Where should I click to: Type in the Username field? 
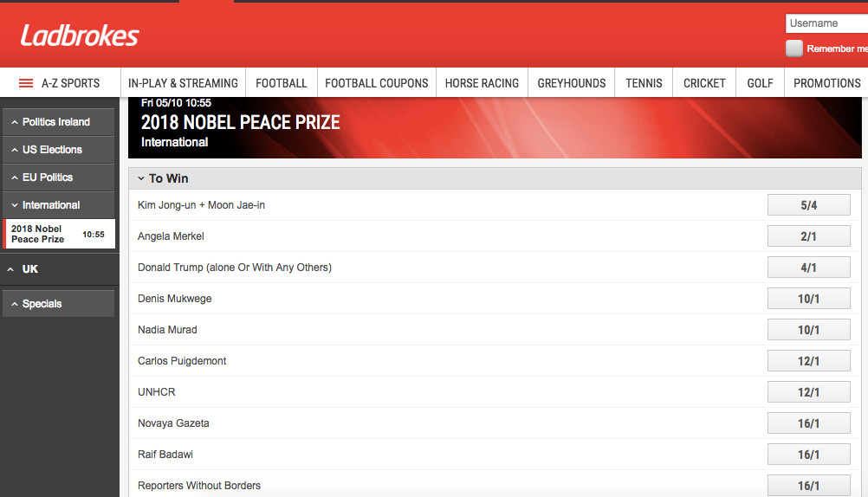[826, 23]
